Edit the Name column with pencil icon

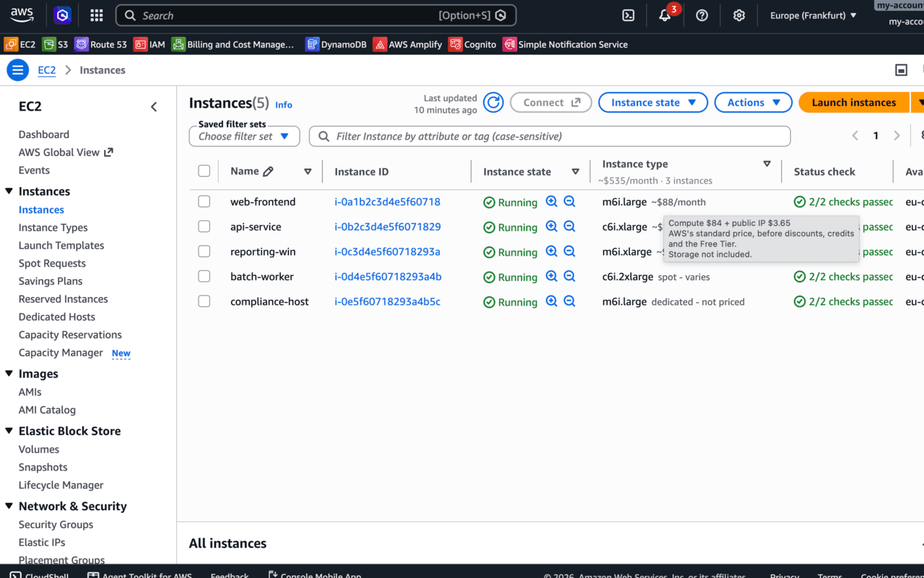pos(269,171)
